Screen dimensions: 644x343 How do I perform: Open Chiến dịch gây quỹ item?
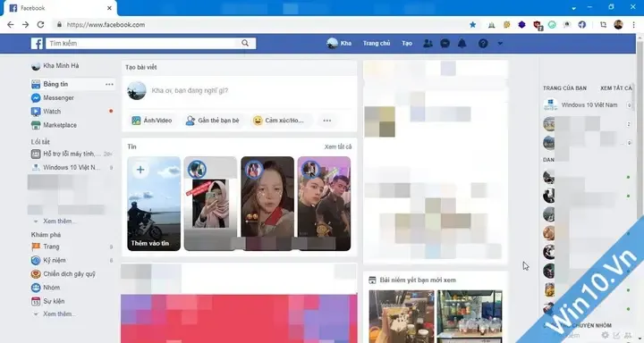click(x=64, y=273)
